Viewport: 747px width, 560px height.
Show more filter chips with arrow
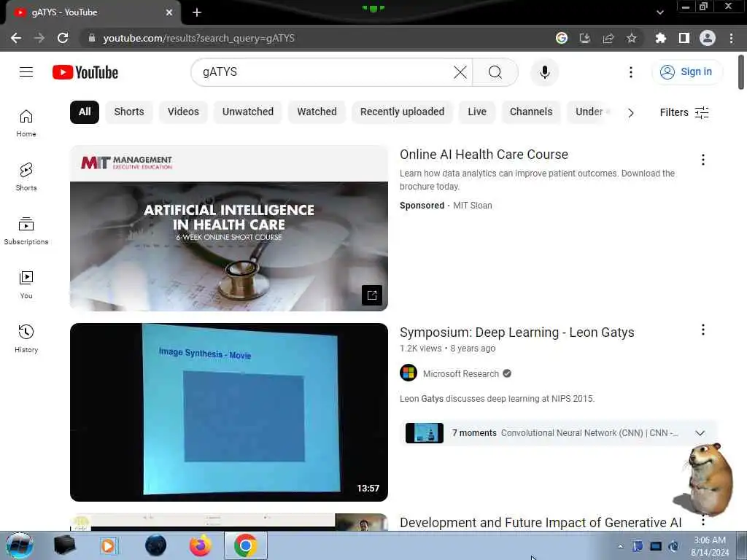(631, 113)
